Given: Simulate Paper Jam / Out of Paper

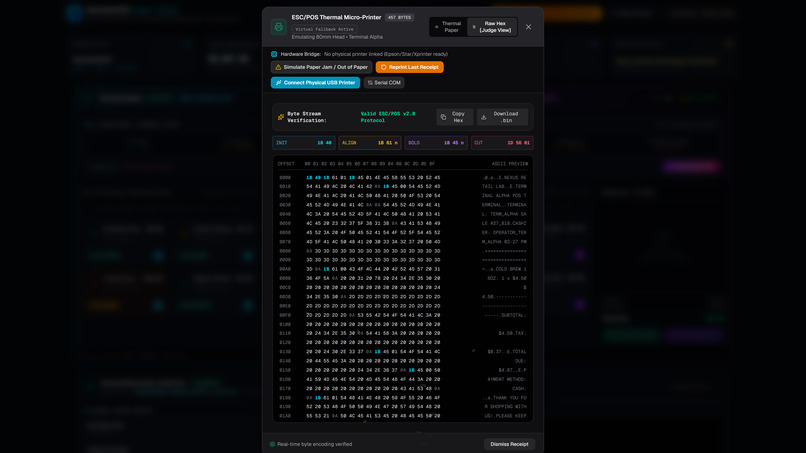Looking at the screenshot, I should coord(321,67).
